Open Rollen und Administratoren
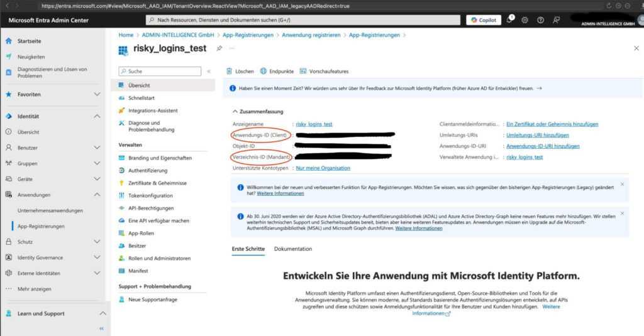Screen dimensions: 644x336 pos(159,259)
